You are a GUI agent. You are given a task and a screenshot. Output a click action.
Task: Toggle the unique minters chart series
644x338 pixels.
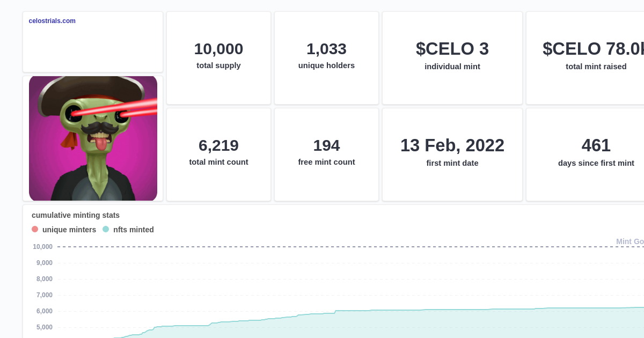(63, 229)
